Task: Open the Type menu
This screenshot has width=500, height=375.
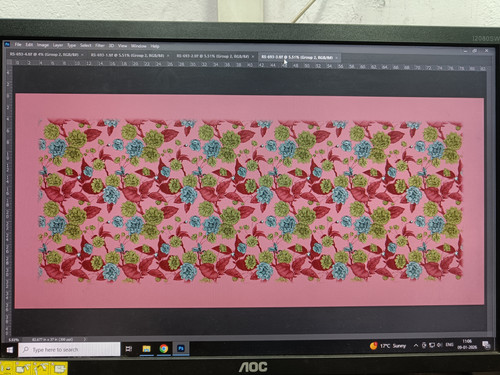Action: click(72, 45)
